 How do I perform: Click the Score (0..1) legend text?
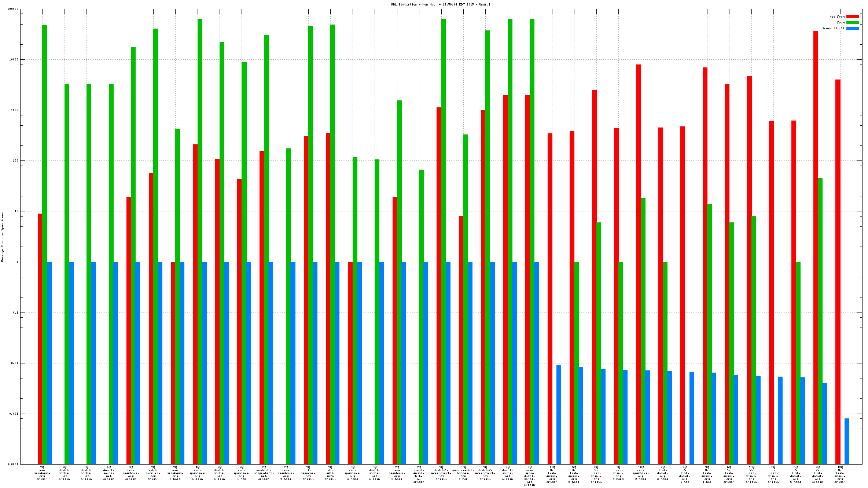pyautogui.click(x=833, y=28)
